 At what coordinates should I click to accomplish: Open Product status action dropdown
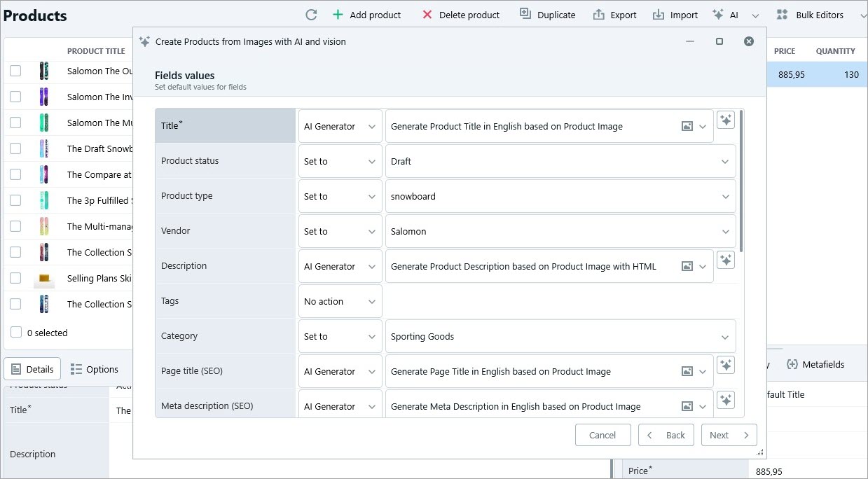point(340,162)
